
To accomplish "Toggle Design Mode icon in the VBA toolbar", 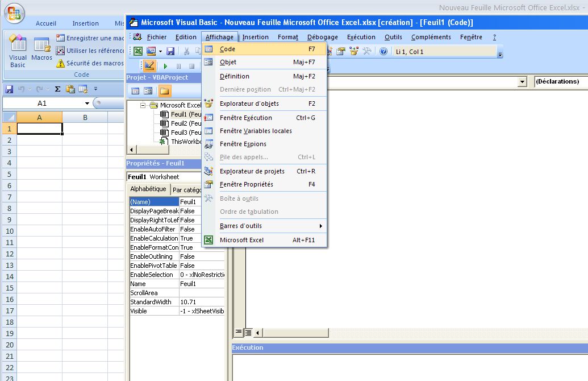I will tap(149, 66).
